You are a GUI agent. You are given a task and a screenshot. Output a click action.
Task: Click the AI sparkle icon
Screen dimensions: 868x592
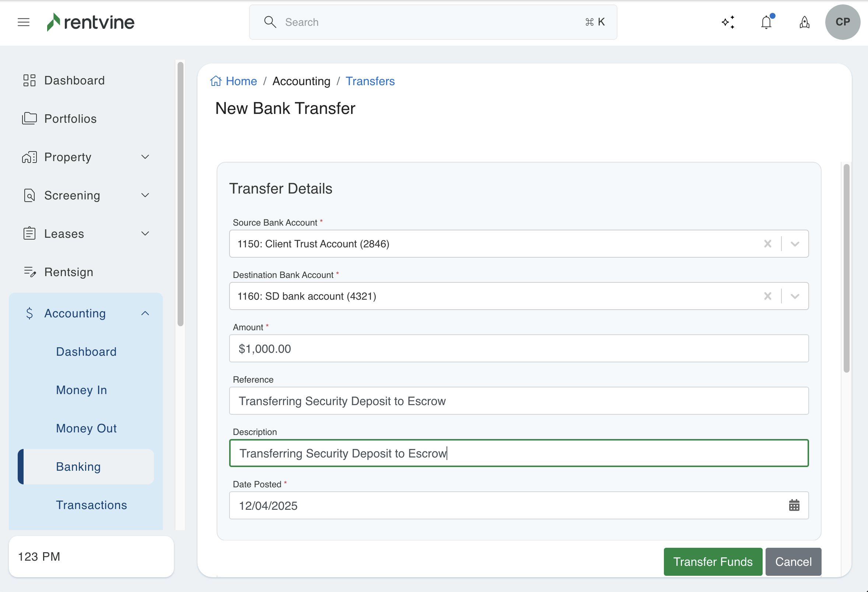click(x=728, y=22)
